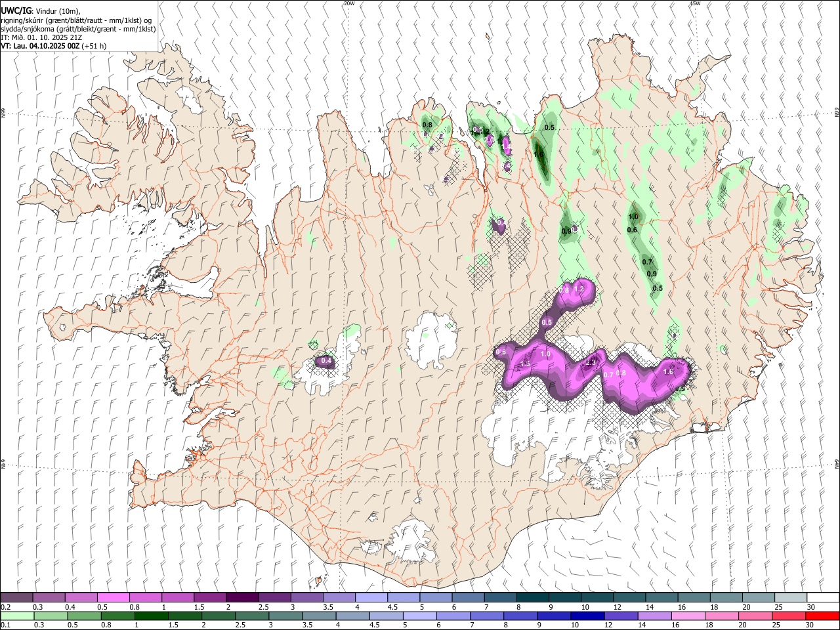Click the black '0.8' value on the northern peninsula
Viewport: 840px width, 630px height.
click(427, 125)
